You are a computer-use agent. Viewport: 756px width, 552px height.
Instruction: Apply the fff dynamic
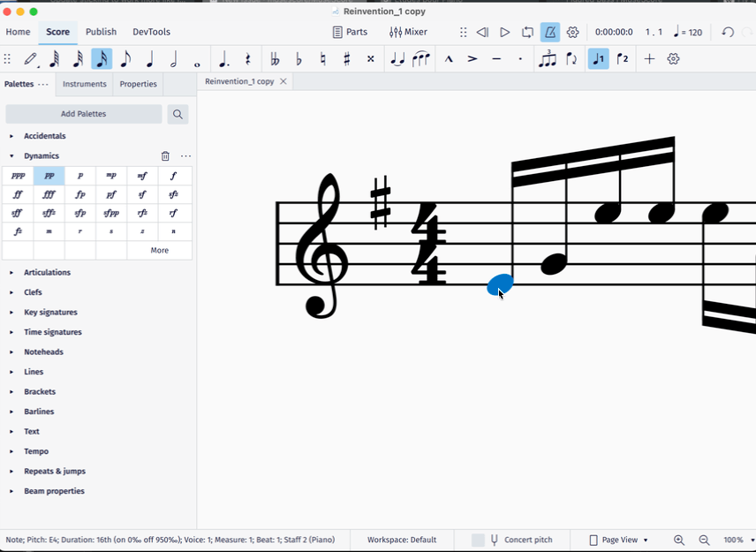[x=49, y=194]
